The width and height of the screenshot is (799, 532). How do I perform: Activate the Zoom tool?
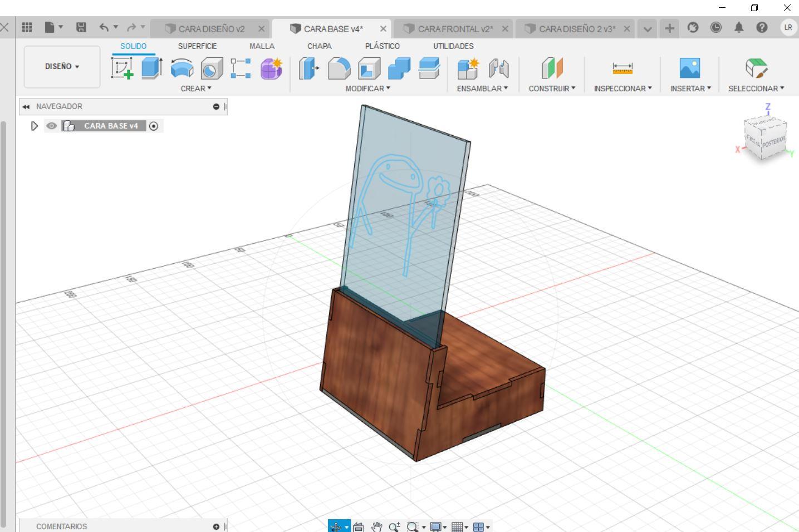tap(394, 526)
